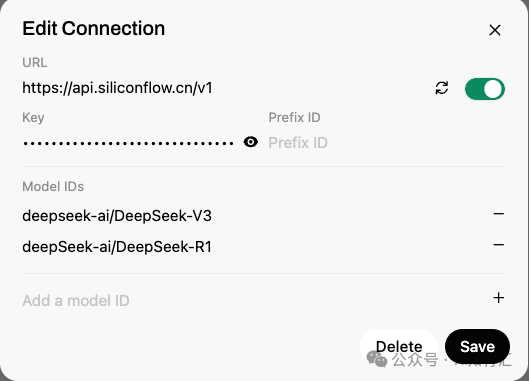The height and width of the screenshot is (381, 529).
Task: Click the plus icon to add model
Action: [498, 298]
